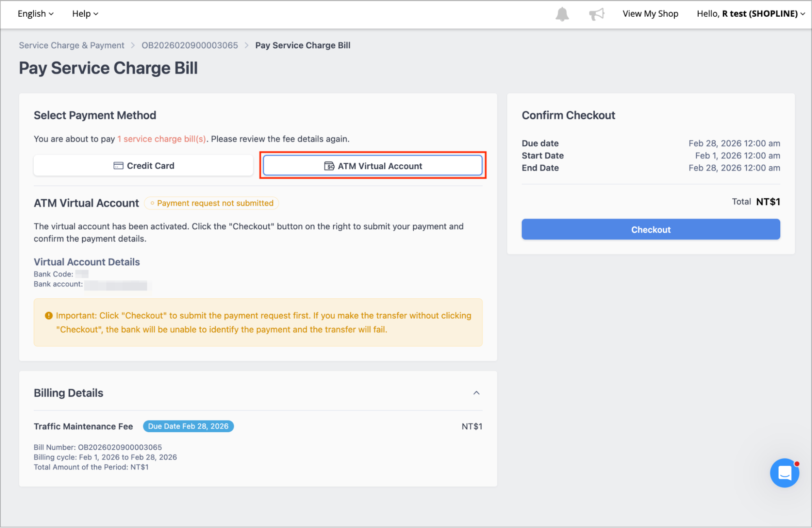812x528 pixels.
Task: Open the Help dropdown menu
Action: click(85, 14)
